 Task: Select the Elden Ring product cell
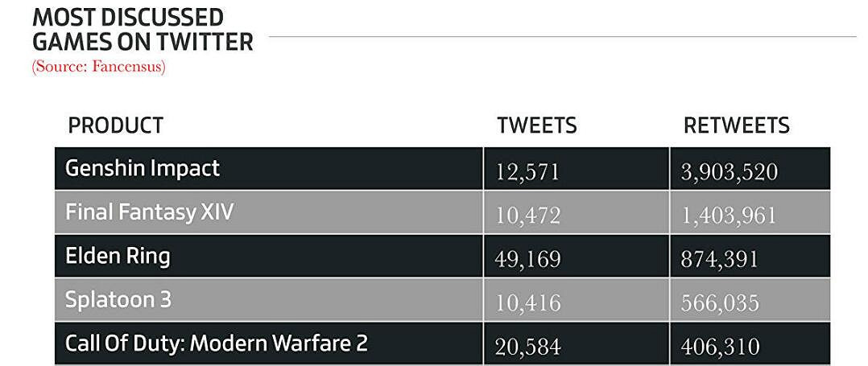point(118,256)
